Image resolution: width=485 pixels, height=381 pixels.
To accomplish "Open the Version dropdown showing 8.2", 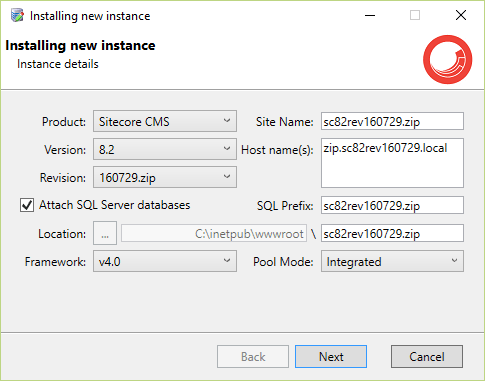I will (x=165, y=149).
